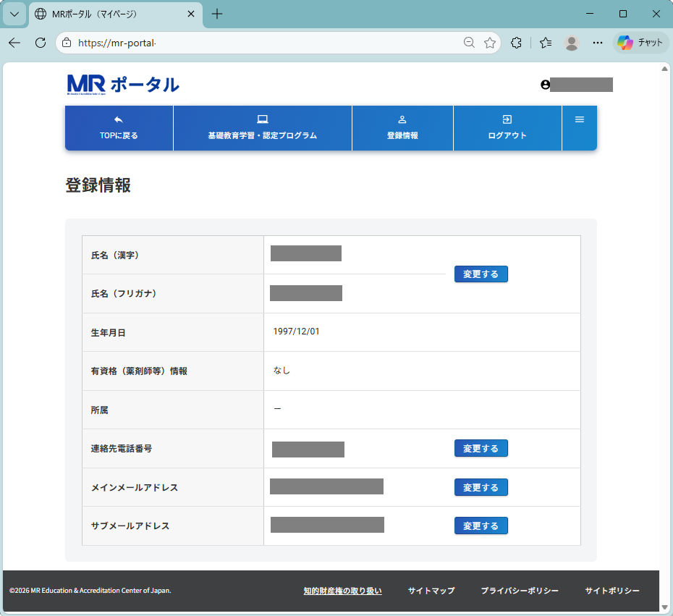The height and width of the screenshot is (616, 673).
Task: Open the 知的財産権の取り扱い footer link
Action: pyautogui.click(x=342, y=591)
